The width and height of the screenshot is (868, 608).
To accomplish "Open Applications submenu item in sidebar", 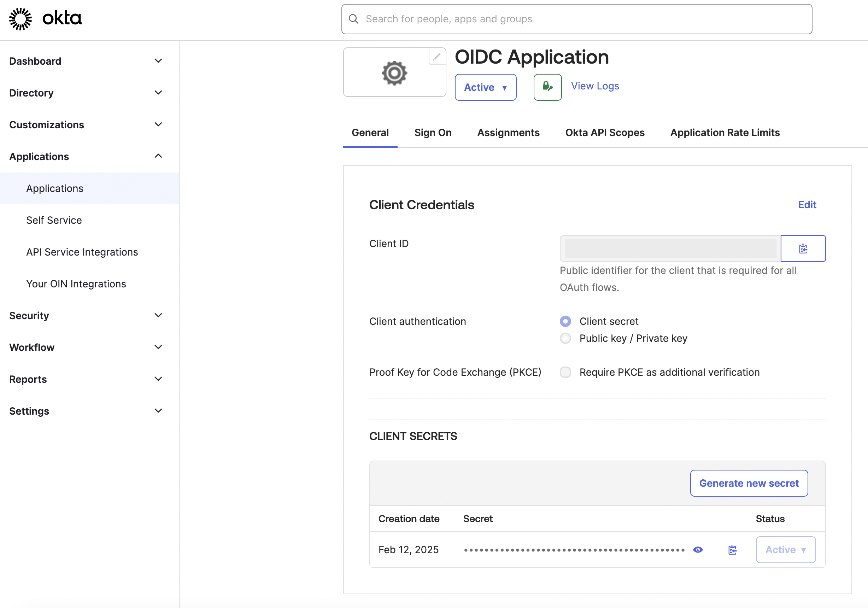I will click(x=89, y=188).
